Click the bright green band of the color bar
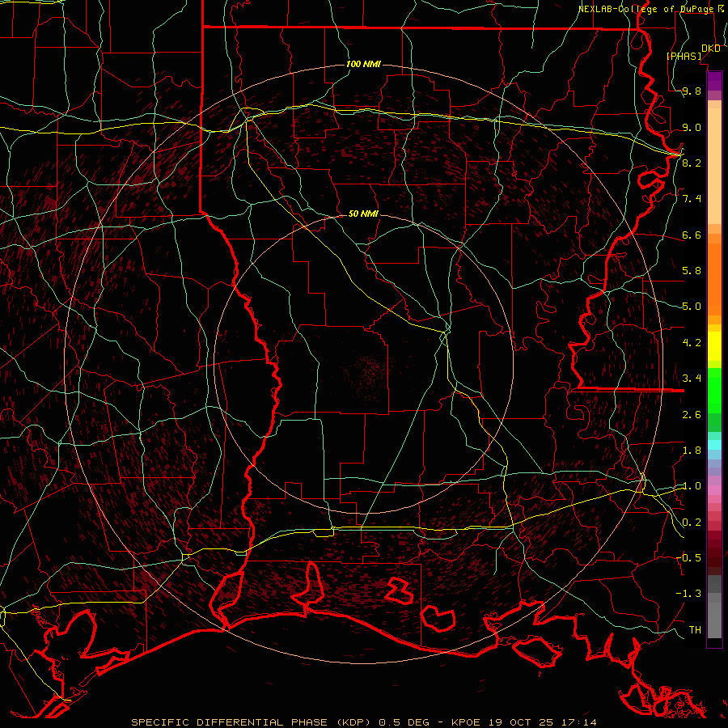 [714, 390]
